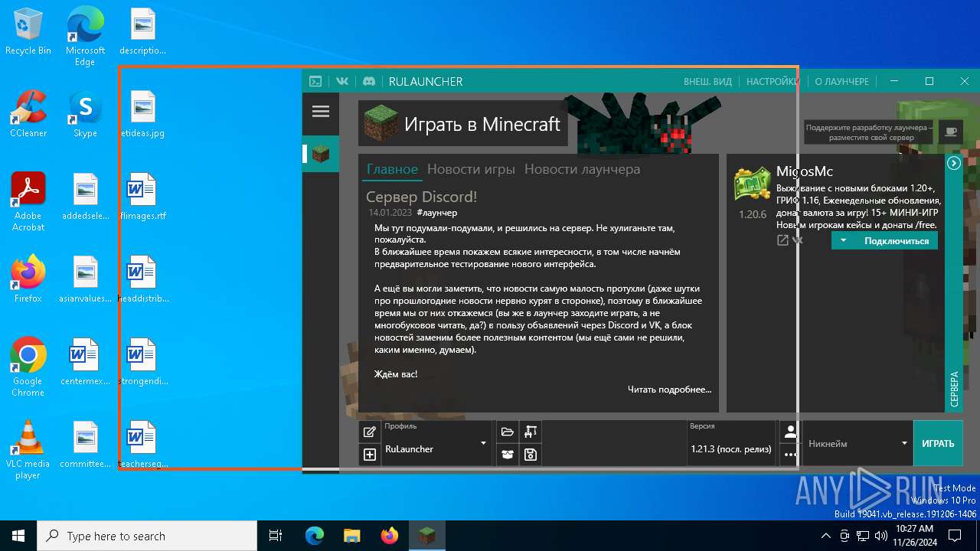Click the coffee cup support icon
This screenshot has height=551, width=980.
(x=951, y=132)
